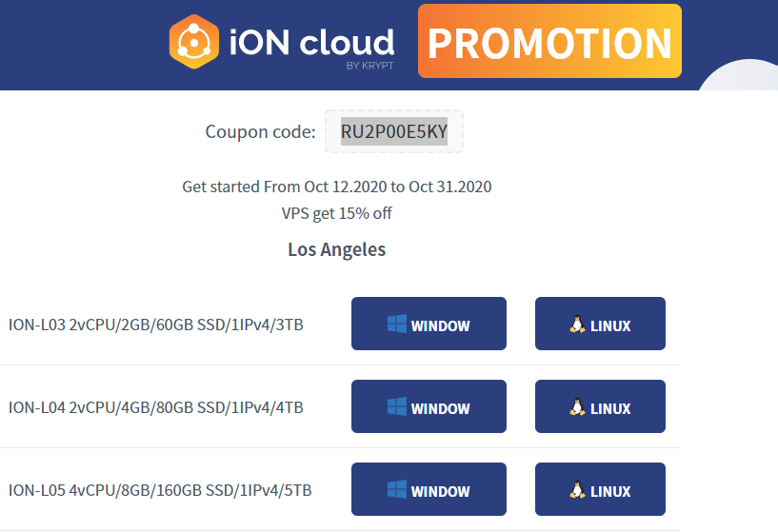Click the coupon code RU2P00E5KY field
The image size is (778, 532).
click(x=394, y=131)
